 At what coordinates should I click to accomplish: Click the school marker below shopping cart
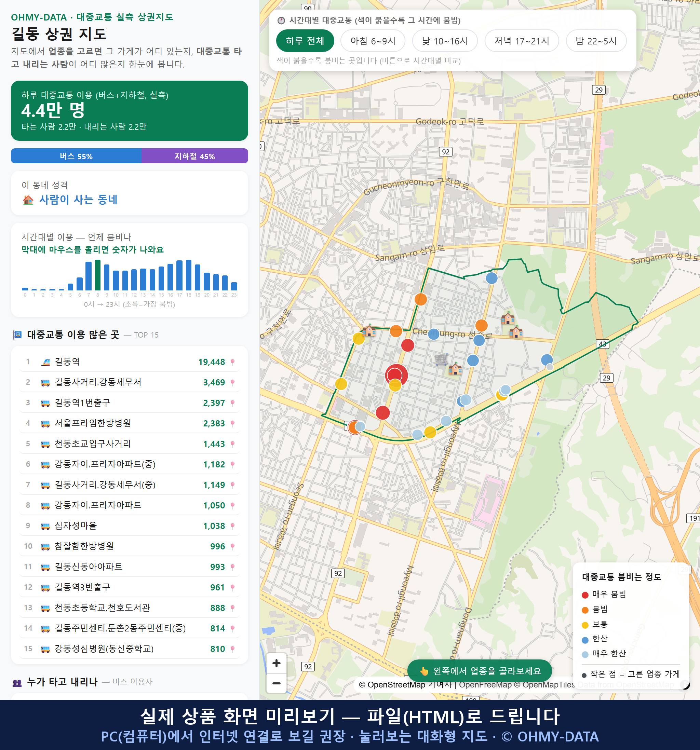tap(455, 369)
